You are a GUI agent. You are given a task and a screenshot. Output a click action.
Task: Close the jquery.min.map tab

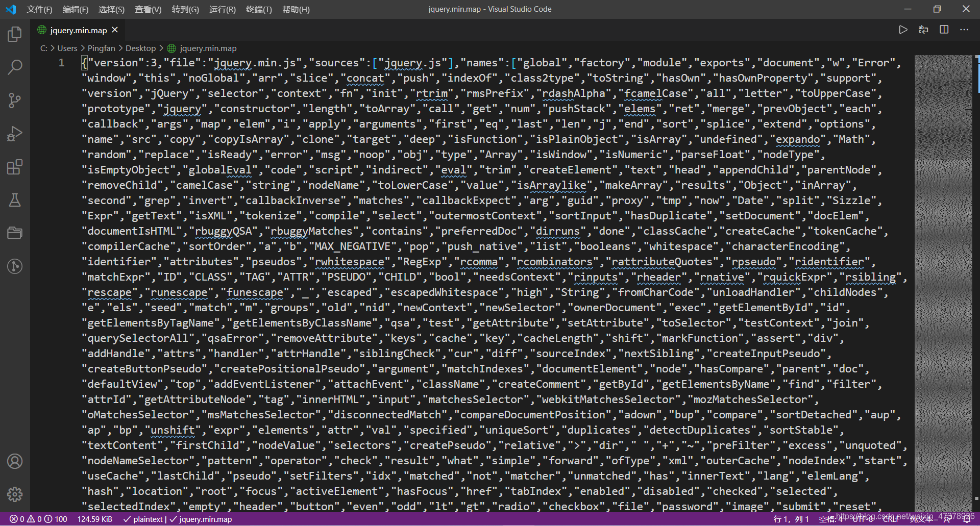(115, 30)
